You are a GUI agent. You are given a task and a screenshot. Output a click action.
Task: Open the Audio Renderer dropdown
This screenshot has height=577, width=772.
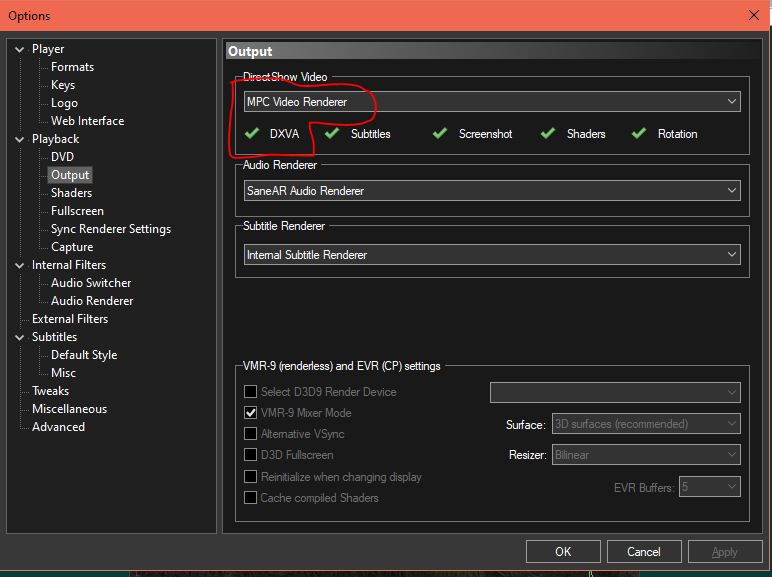point(492,191)
